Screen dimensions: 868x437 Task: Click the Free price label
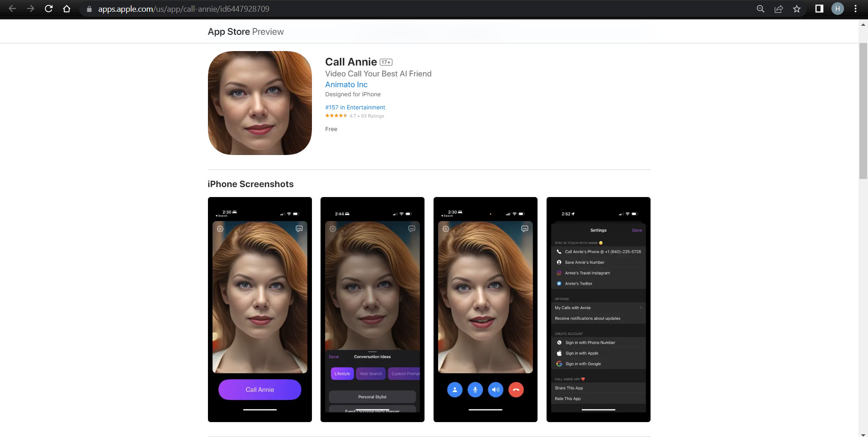pos(331,129)
